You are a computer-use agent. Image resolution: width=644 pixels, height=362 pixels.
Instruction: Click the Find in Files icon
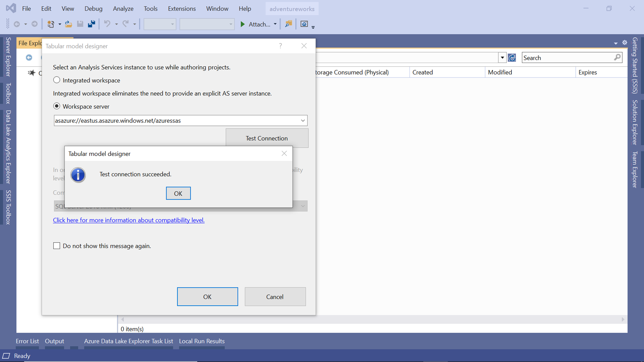click(x=289, y=24)
